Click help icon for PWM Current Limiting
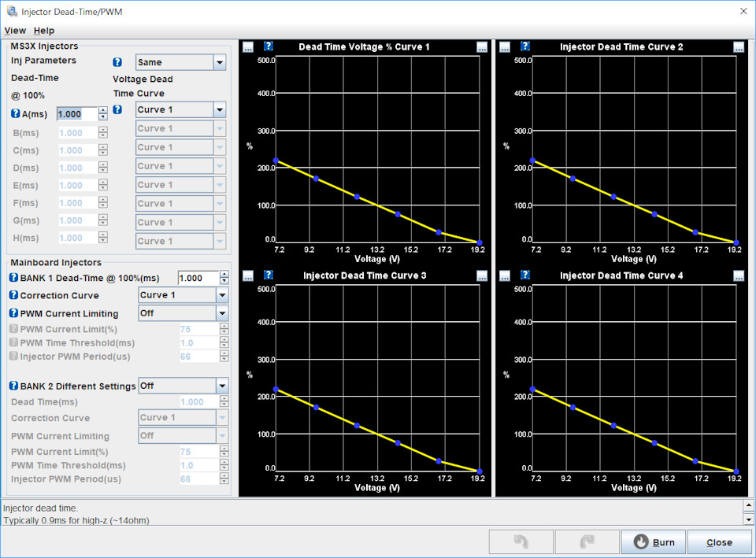This screenshot has width=756, height=558. click(13, 313)
